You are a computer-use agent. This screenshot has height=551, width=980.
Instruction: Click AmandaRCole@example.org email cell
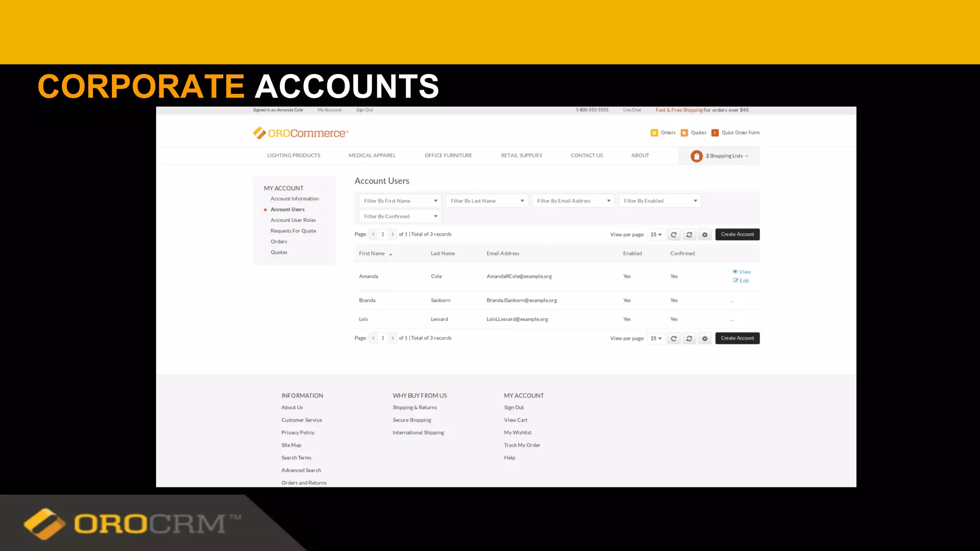tap(519, 276)
